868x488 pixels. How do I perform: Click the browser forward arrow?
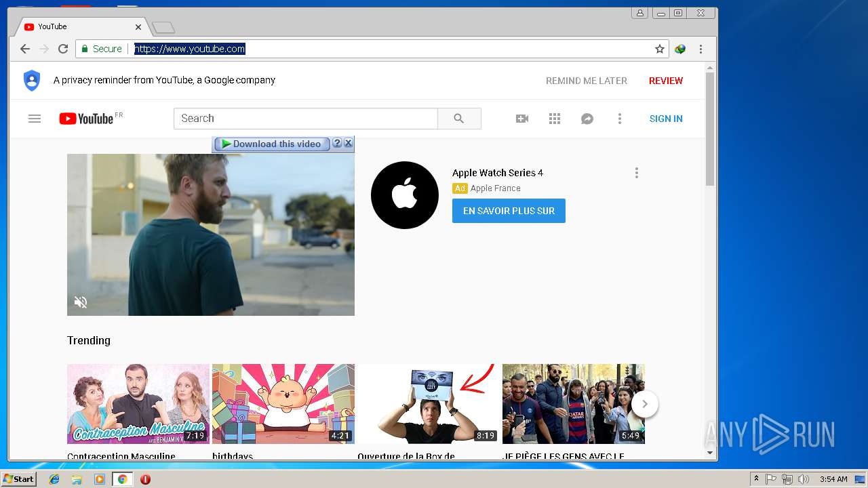[44, 49]
